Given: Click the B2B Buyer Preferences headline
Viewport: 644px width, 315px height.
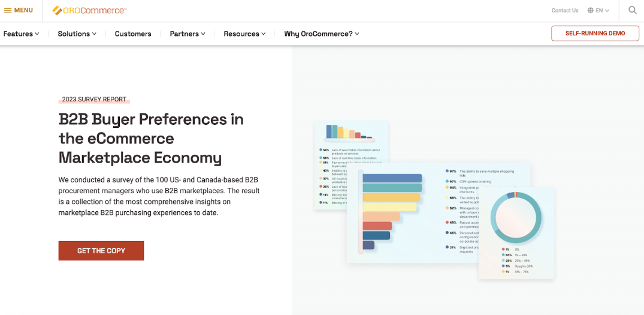Looking at the screenshot, I should (x=151, y=139).
